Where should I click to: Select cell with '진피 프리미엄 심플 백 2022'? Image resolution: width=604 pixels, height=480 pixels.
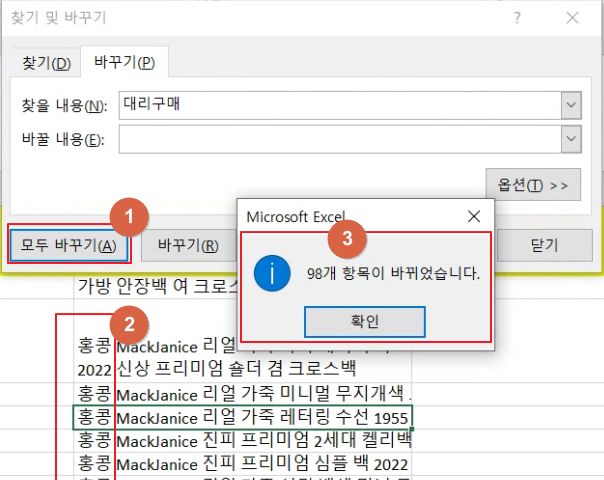point(243,464)
